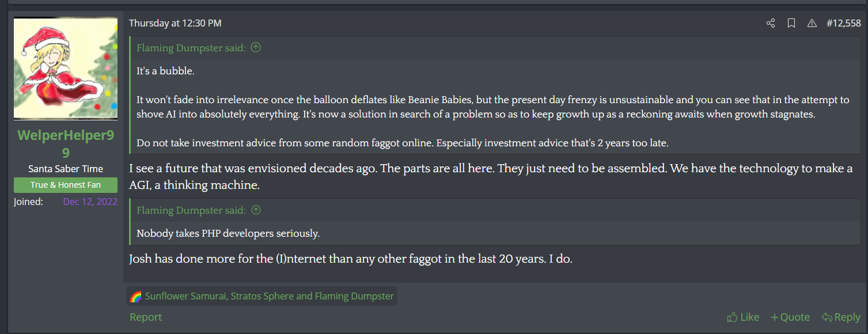The image size is (868, 334).
Task: Open post permalink #12,558
Action: point(843,23)
